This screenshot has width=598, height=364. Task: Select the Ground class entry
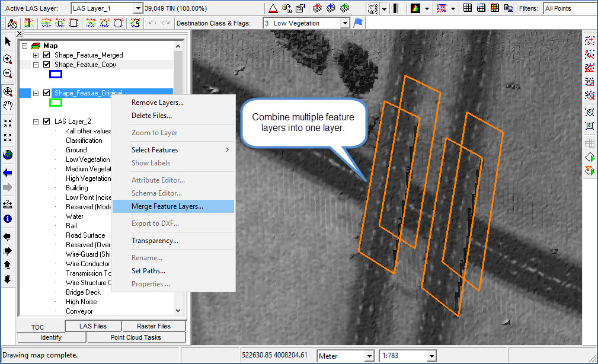click(76, 150)
